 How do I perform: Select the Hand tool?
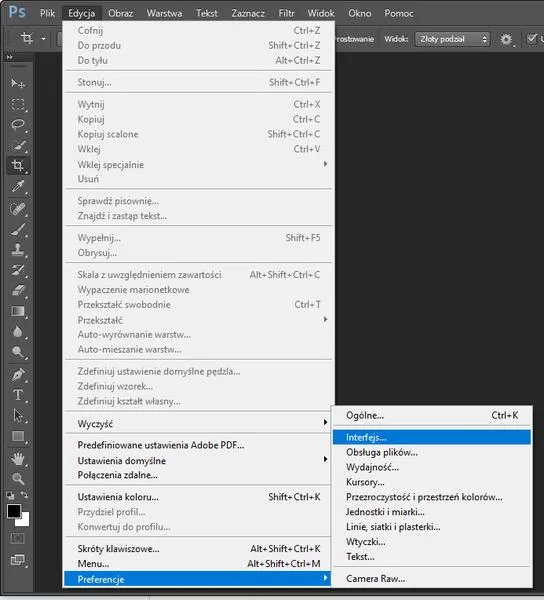click(x=18, y=458)
